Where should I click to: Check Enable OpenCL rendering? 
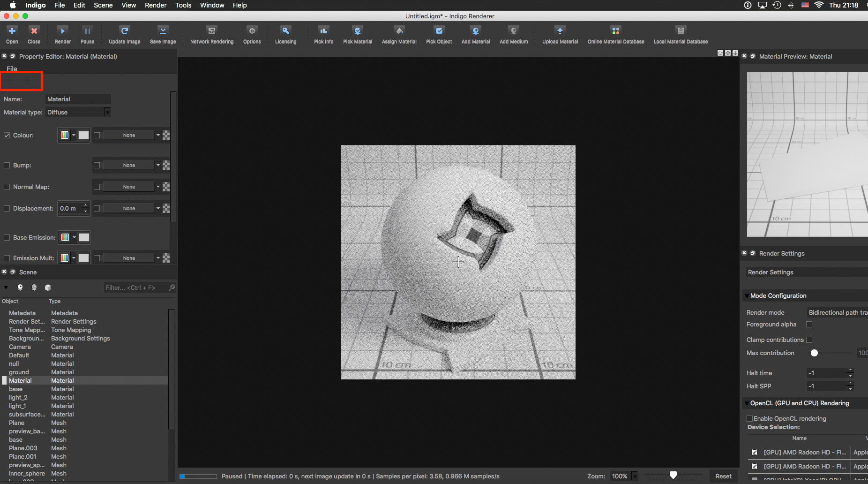(749, 418)
